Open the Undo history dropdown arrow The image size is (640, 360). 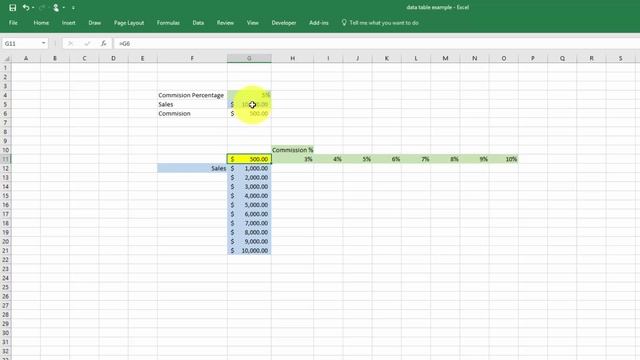click(x=33, y=8)
